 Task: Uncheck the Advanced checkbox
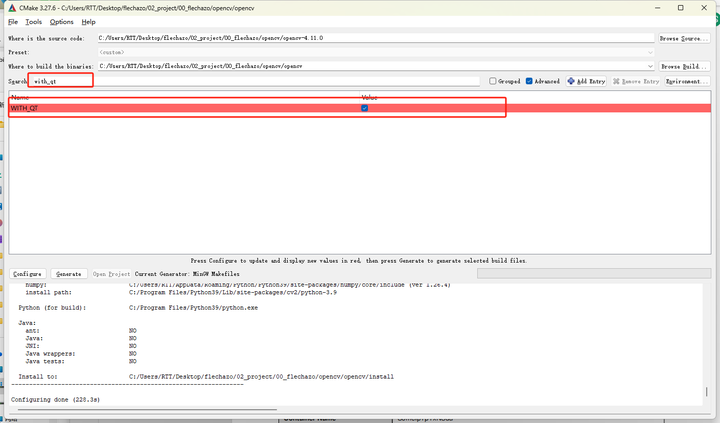[x=529, y=81]
